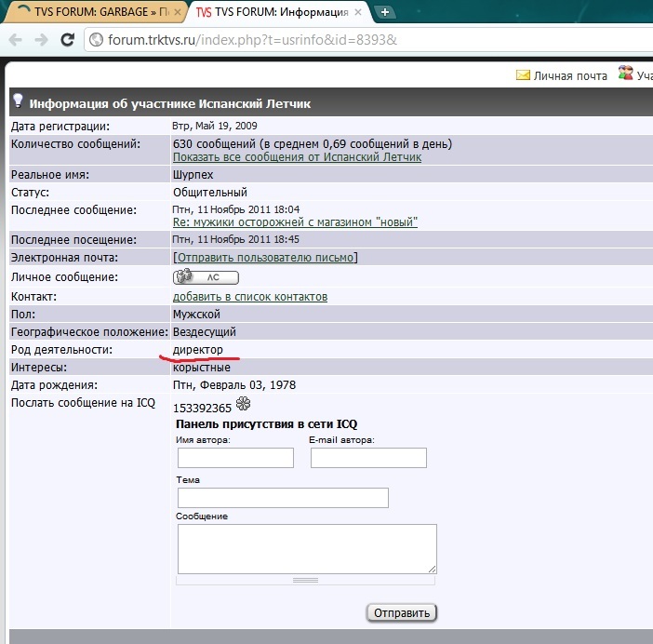Open a new browser tab

[385, 12]
